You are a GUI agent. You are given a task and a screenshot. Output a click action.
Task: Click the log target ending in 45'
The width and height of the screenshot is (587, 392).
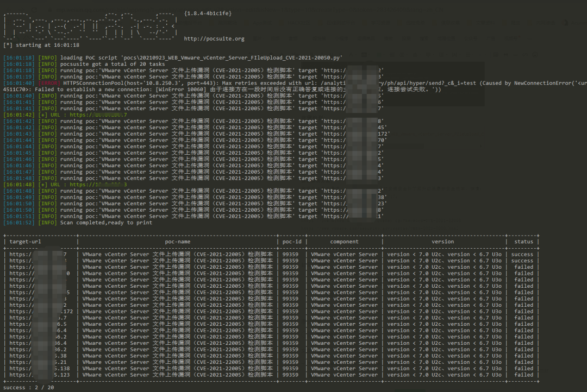(x=354, y=128)
